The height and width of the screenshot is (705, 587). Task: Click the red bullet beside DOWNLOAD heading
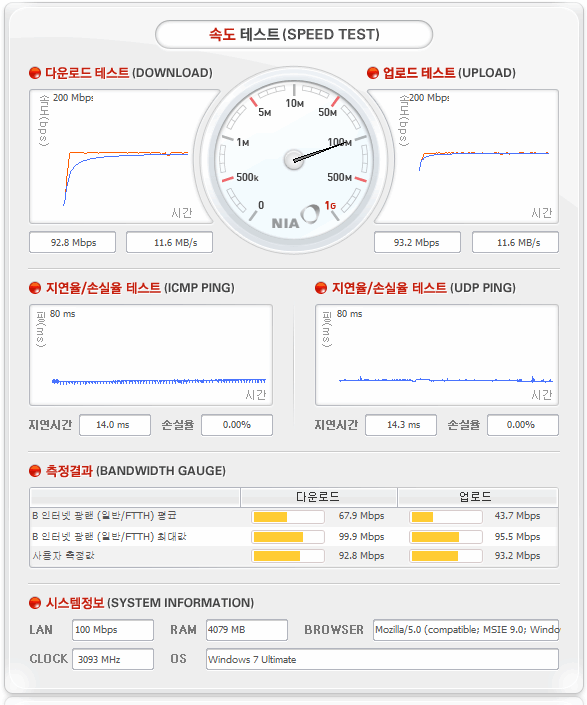click(35, 73)
